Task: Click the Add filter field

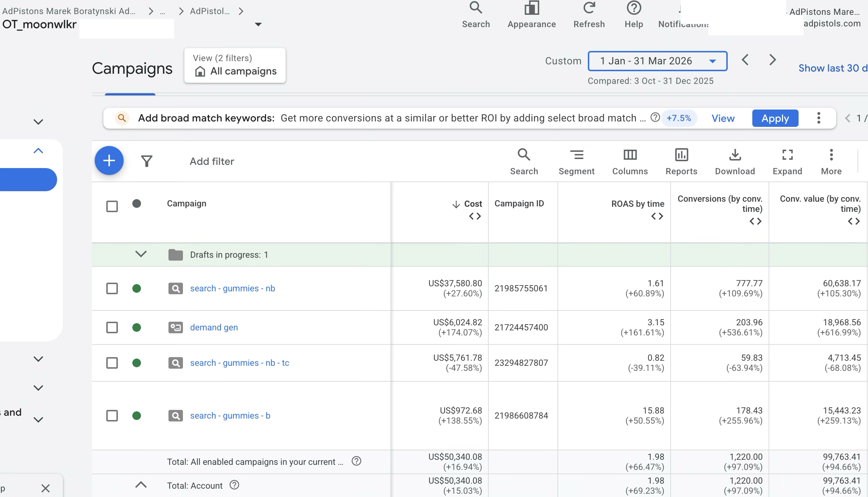Action: 212,161
